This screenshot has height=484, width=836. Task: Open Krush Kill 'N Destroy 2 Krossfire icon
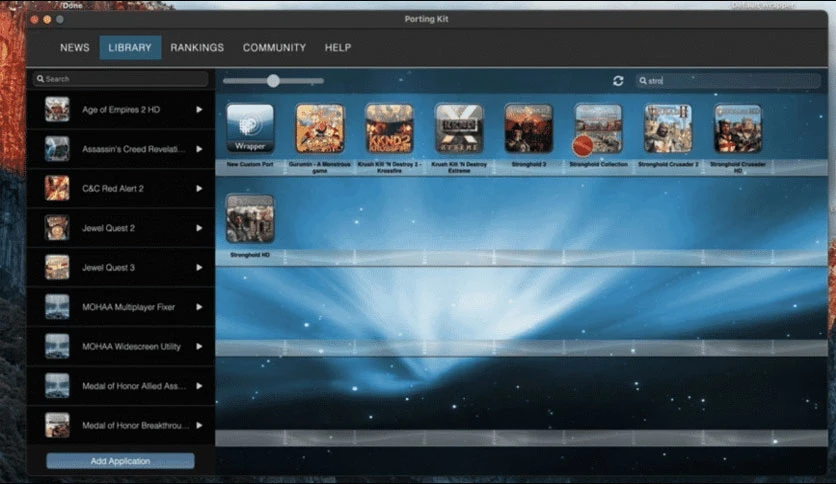(389, 128)
